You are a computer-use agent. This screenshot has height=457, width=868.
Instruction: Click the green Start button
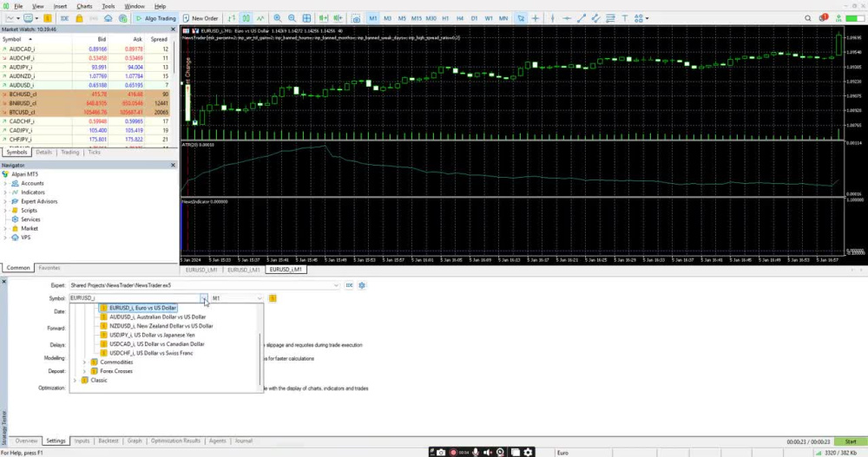coord(851,441)
